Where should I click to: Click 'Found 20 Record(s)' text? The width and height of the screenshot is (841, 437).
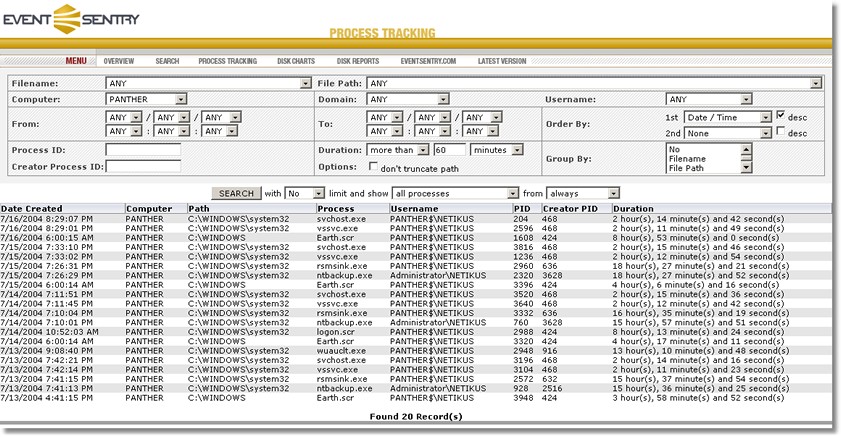click(x=416, y=417)
